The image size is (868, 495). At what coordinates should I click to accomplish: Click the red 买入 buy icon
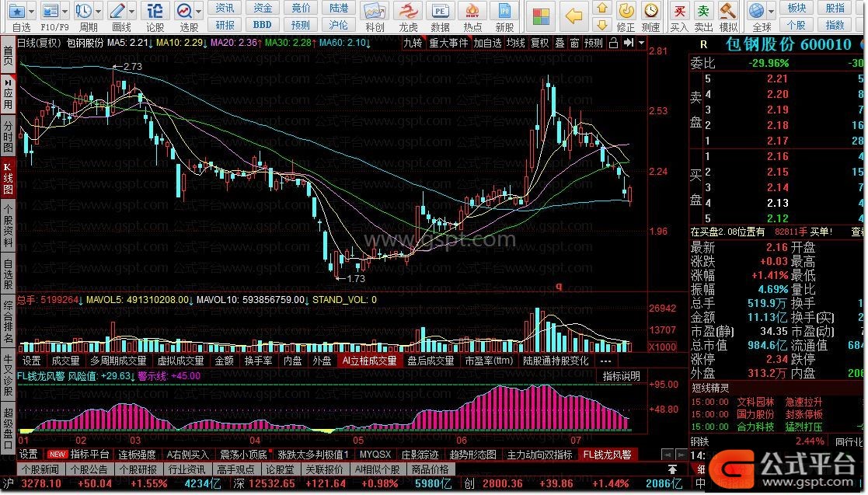click(679, 11)
